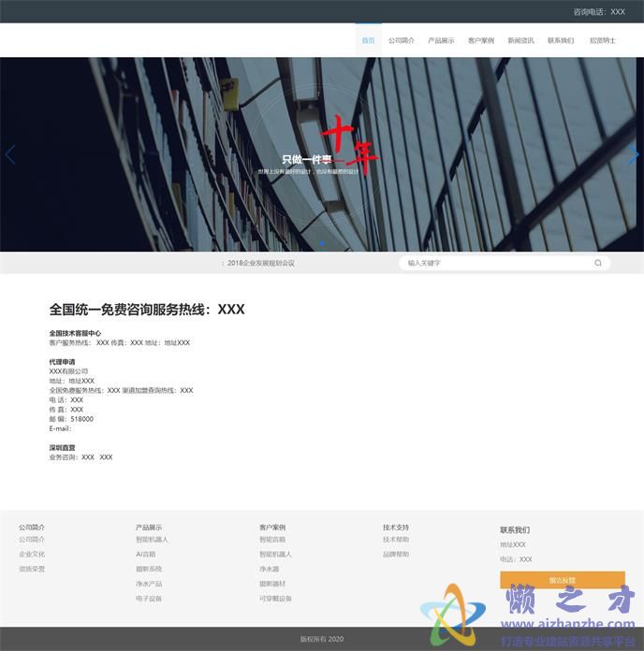This screenshot has width=644, height=651.
Task: Open footer link 净水产品
Action: click(x=149, y=584)
